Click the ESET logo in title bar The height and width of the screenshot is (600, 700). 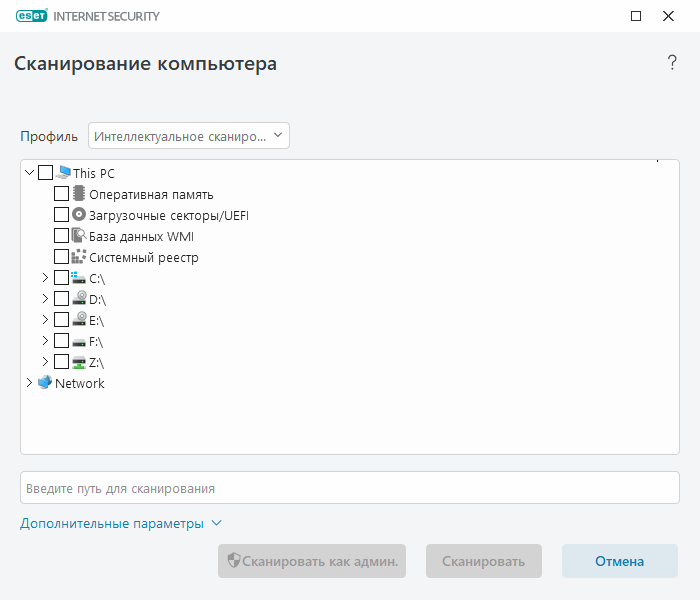(31, 16)
